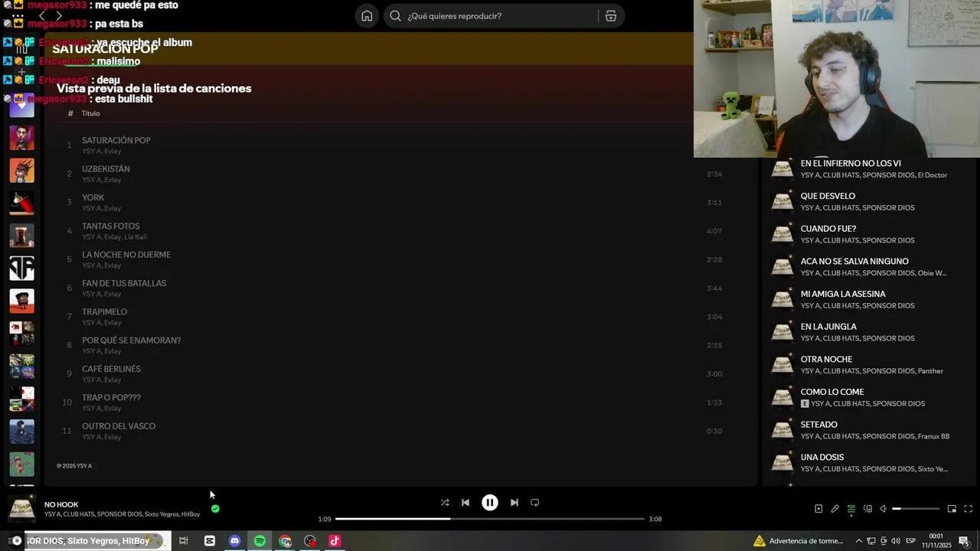Enter full screen mode icon

tap(968, 509)
